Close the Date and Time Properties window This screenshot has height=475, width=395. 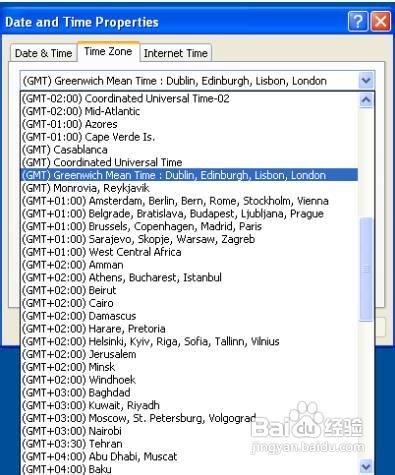point(381,22)
